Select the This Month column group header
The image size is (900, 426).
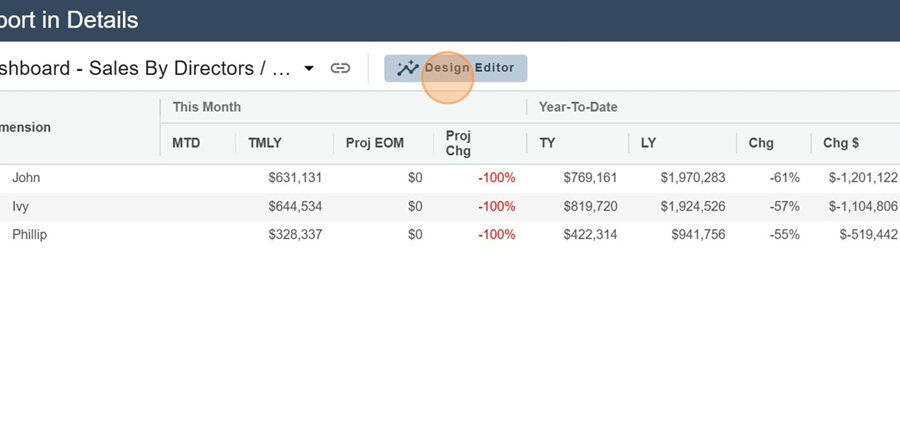pyautogui.click(x=206, y=107)
